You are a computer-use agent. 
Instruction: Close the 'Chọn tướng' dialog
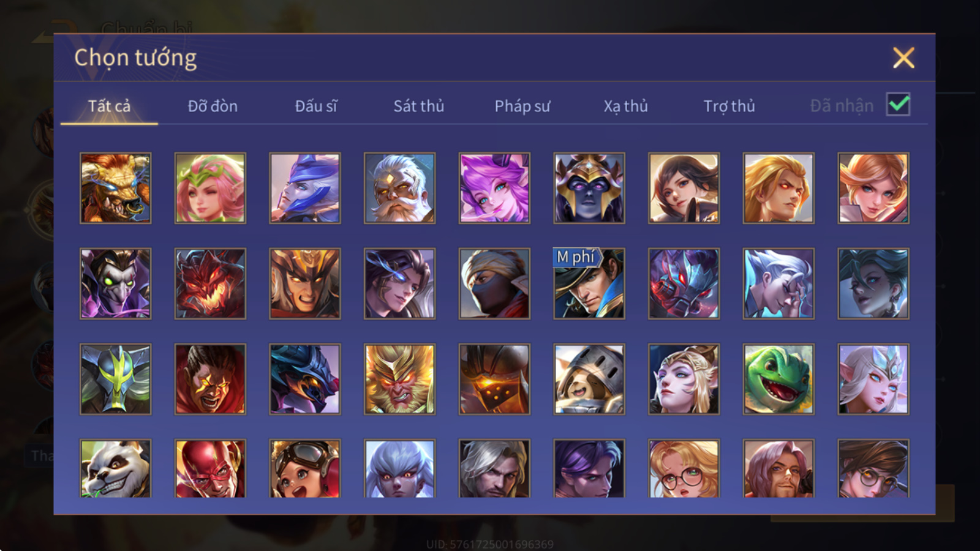tap(903, 58)
